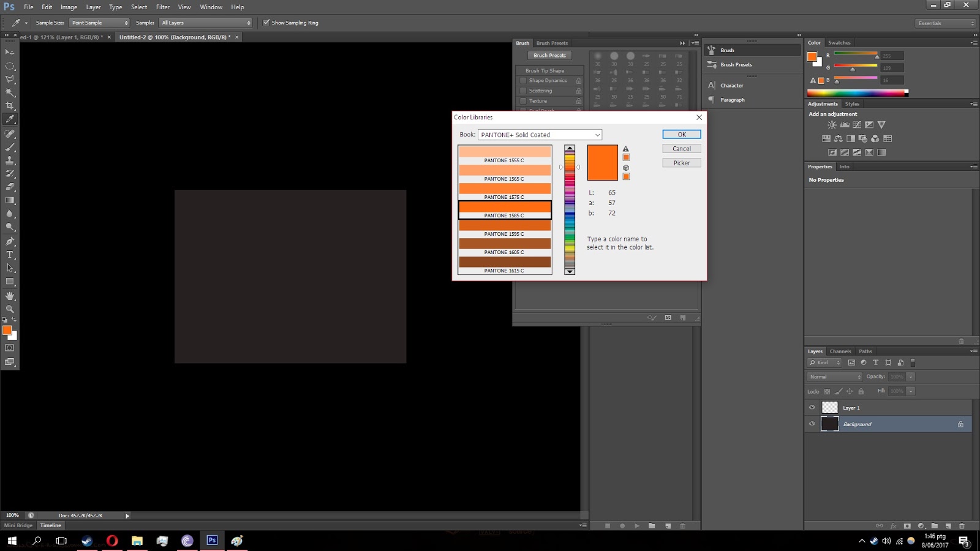Click Cancel in Color Libraries dialog
Image resolution: width=980 pixels, height=551 pixels.
coord(682,149)
